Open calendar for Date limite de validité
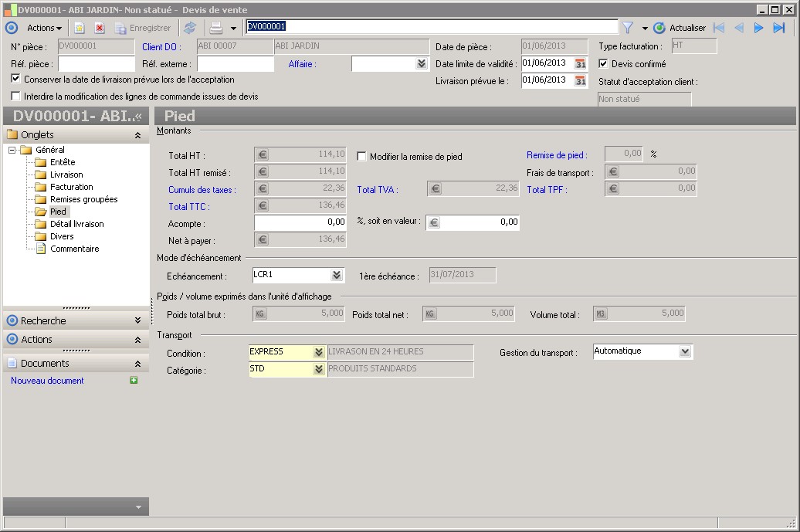The image size is (800, 532). (581, 64)
